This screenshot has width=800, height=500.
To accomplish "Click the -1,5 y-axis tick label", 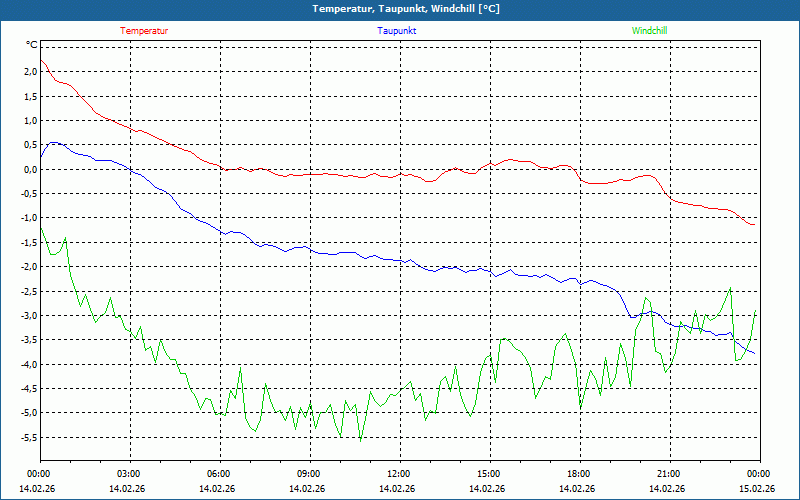I will click(28, 242).
